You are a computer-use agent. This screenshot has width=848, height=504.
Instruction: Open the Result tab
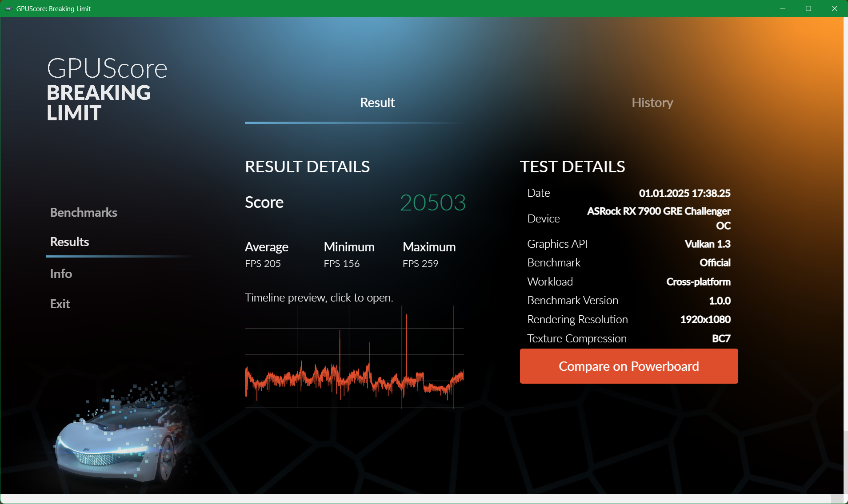point(377,103)
